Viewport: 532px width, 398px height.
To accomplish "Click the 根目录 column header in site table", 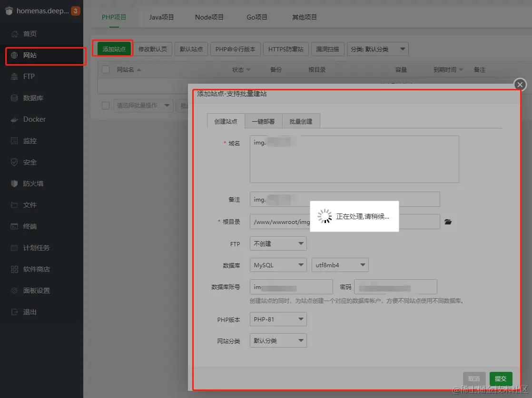I will point(317,69).
